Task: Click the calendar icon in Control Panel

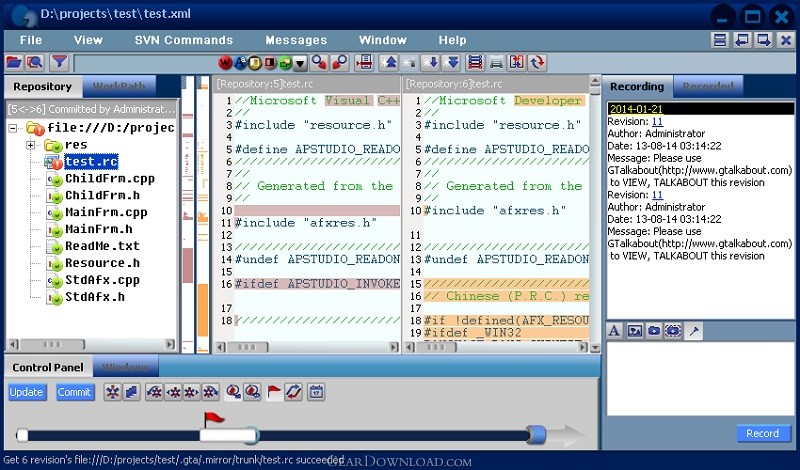Action: point(317,392)
